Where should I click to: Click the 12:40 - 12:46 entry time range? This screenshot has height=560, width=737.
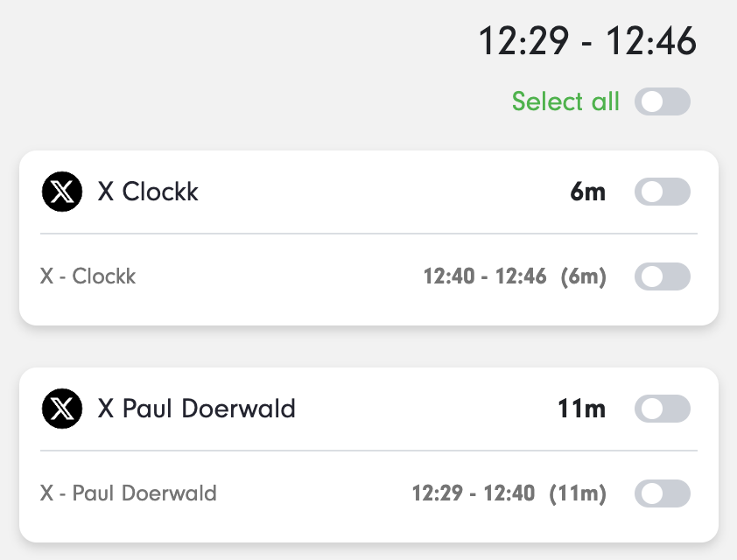point(485,276)
